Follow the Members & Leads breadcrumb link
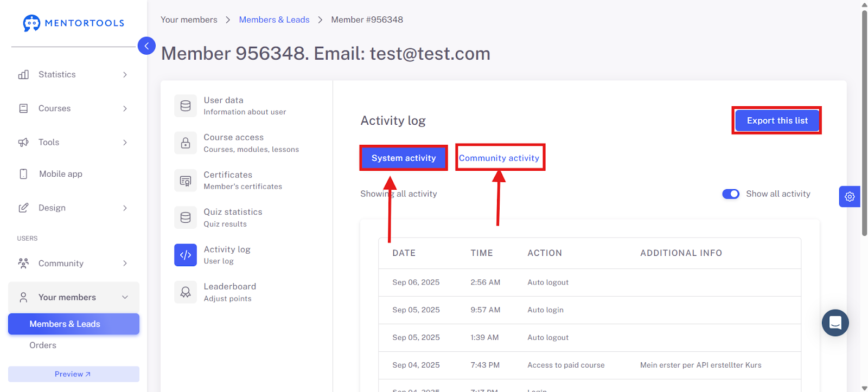The width and height of the screenshot is (868, 392). 274,20
